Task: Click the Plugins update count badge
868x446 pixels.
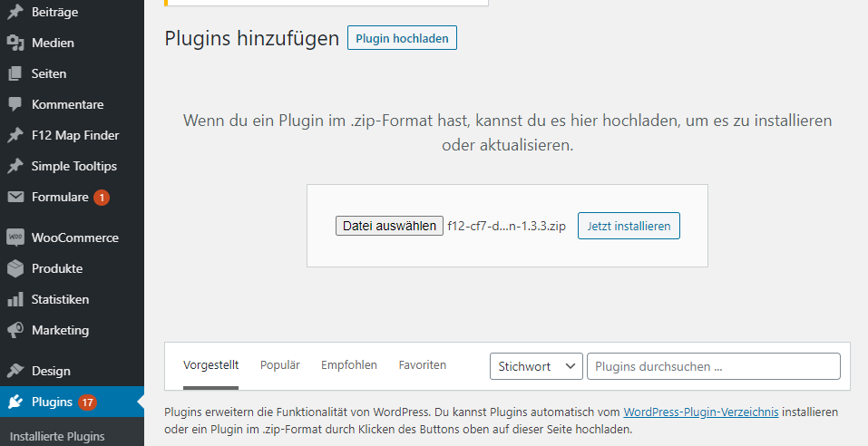Action: click(x=87, y=402)
